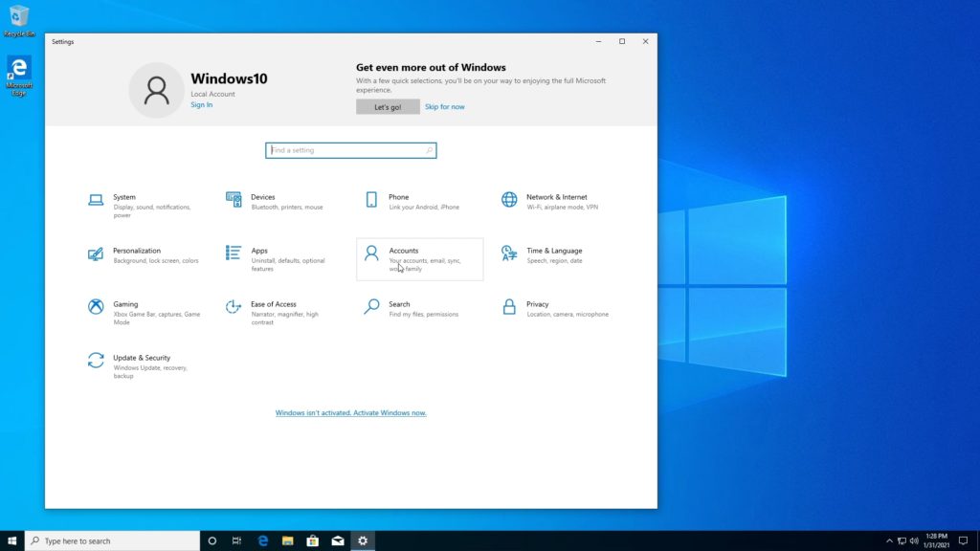The height and width of the screenshot is (551, 980).
Task: Click the Find a setting search box
Action: 350,150
